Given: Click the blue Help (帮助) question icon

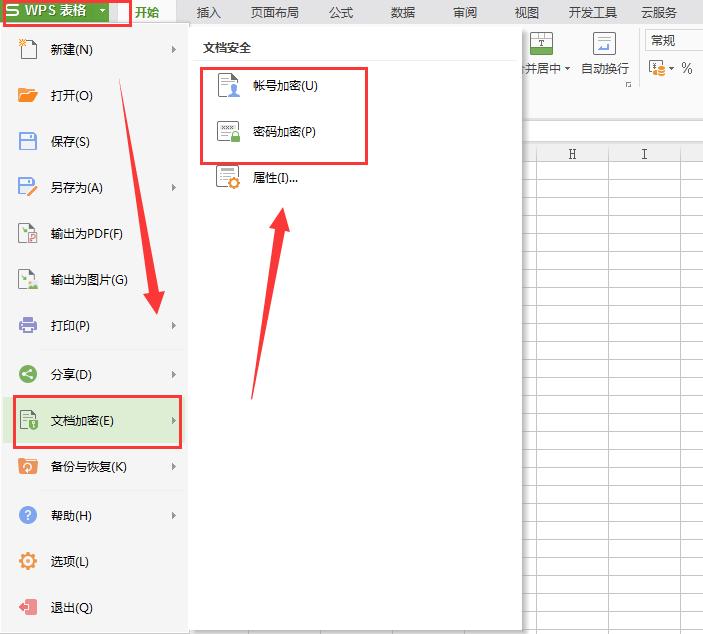Looking at the screenshot, I should pos(28,515).
